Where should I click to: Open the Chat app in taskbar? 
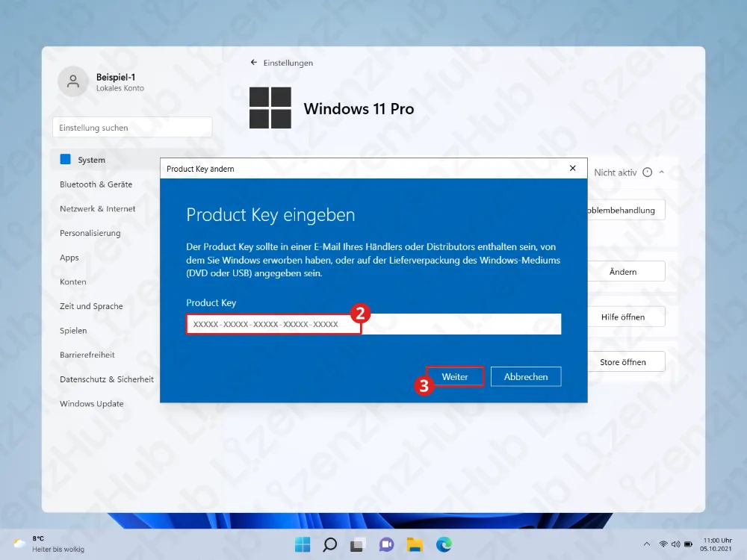click(386, 544)
